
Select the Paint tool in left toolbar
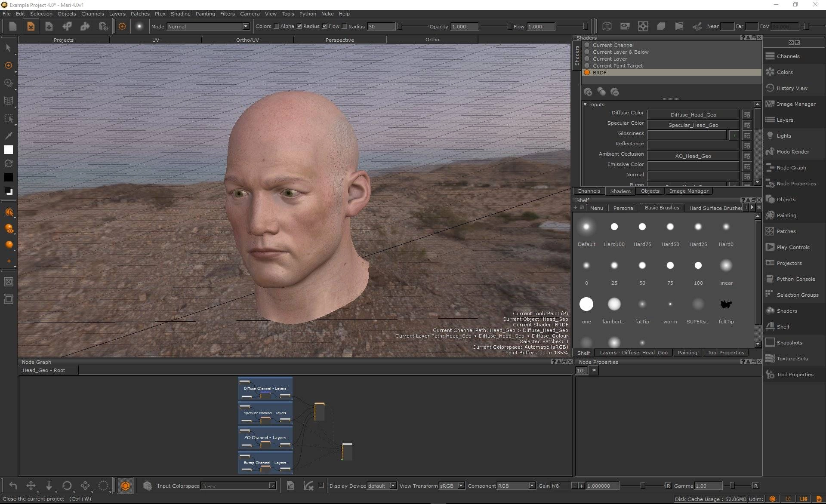pos(8,65)
